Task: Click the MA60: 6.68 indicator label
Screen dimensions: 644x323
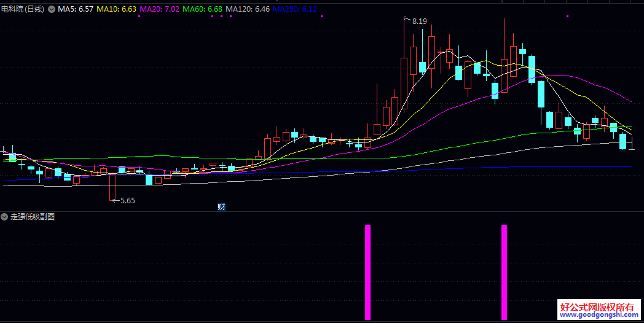Action: click(x=203, y=9)
